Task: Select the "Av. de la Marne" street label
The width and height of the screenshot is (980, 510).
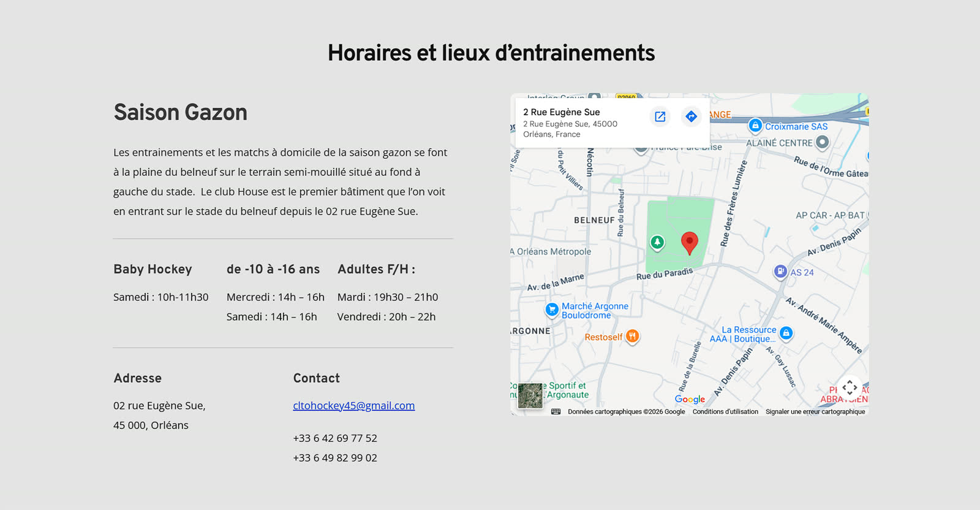Action: 556,283
